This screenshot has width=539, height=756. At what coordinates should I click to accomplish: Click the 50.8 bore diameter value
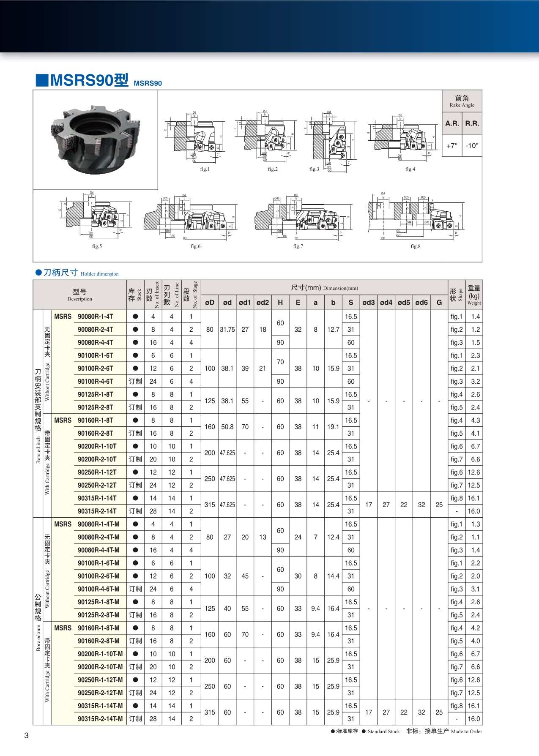point(227,427)
